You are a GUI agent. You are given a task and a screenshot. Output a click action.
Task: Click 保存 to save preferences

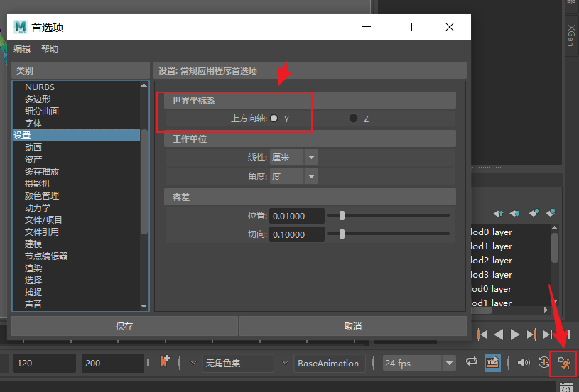(124, 326)
